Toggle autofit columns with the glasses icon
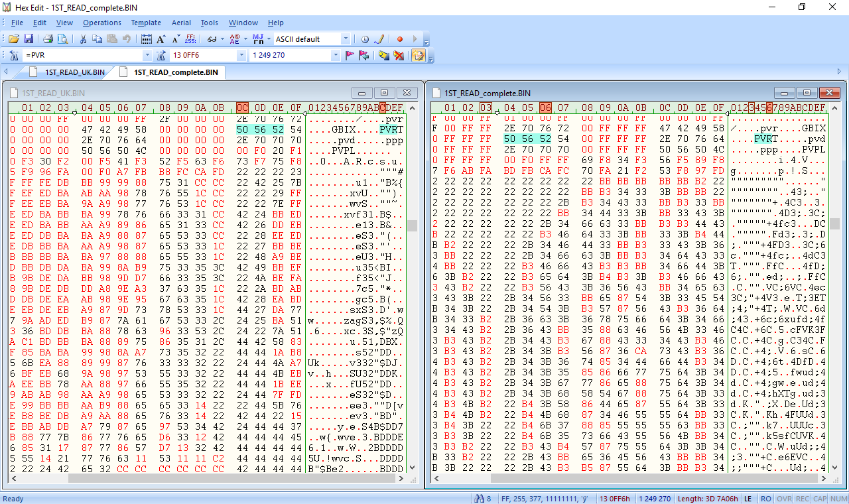The height and width of the screenshot is (504, 849). pos(211,39)
